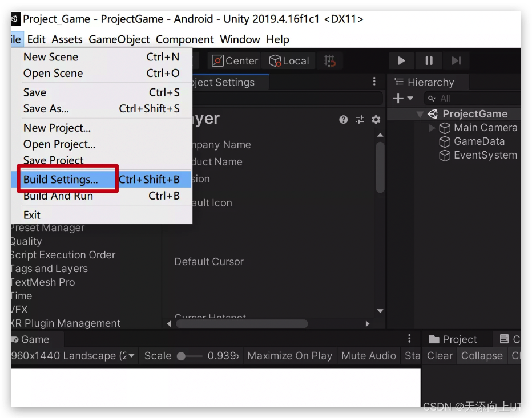Open the Game view three-dot options menu
Screen dimensions: 532x418
409,338
